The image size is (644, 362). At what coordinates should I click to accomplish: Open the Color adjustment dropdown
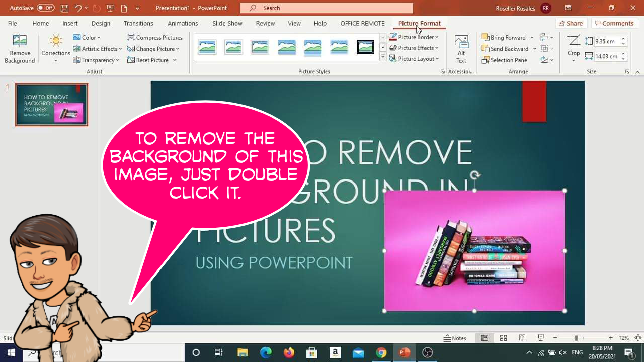point(87,37)
